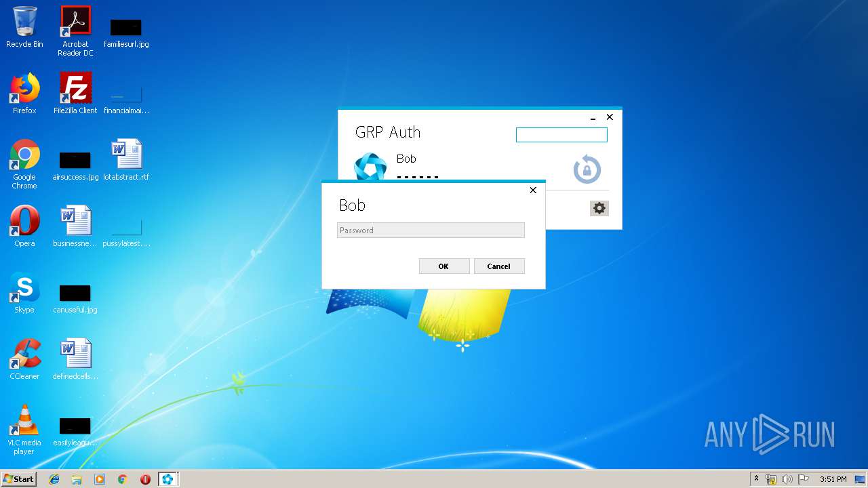Open Action Center flag icon
Screen dimensions: 868x488
803,479
